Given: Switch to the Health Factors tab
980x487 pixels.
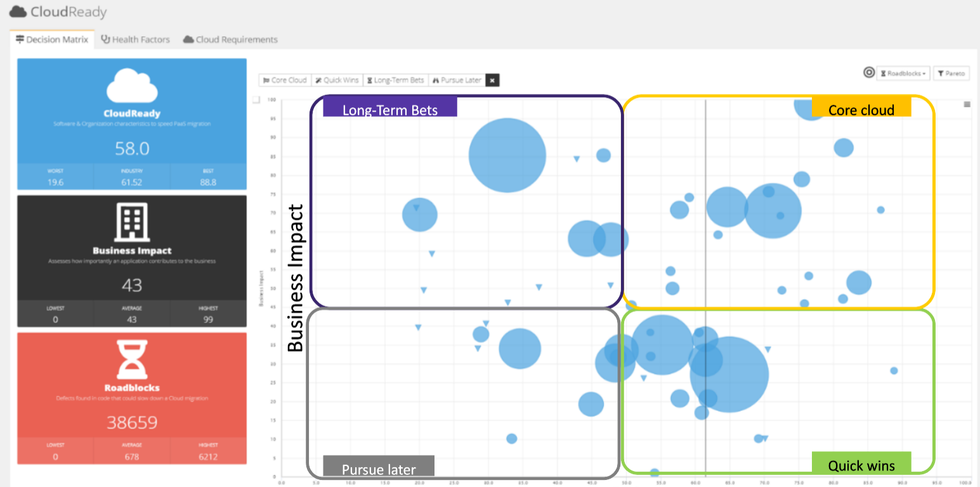Looking at the screenshot, I should click(x=135, y=39).
